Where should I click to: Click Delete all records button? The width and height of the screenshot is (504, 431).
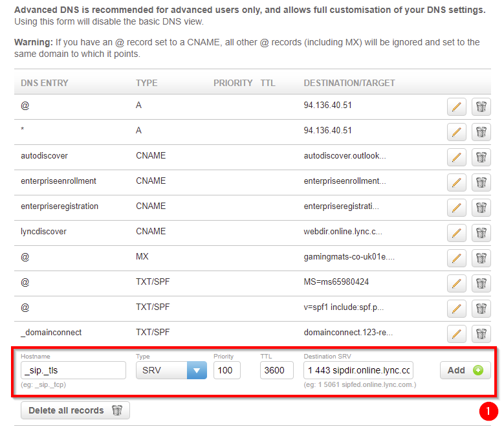pos(75,410)
